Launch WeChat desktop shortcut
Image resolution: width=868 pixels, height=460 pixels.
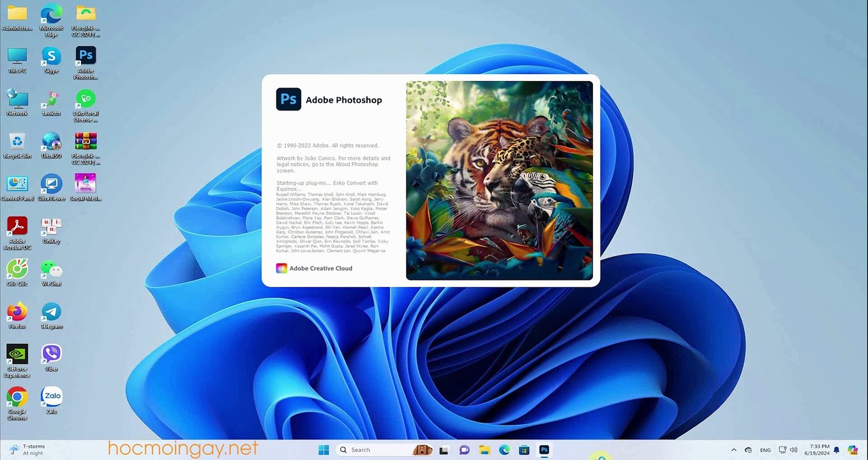(52, 273)
